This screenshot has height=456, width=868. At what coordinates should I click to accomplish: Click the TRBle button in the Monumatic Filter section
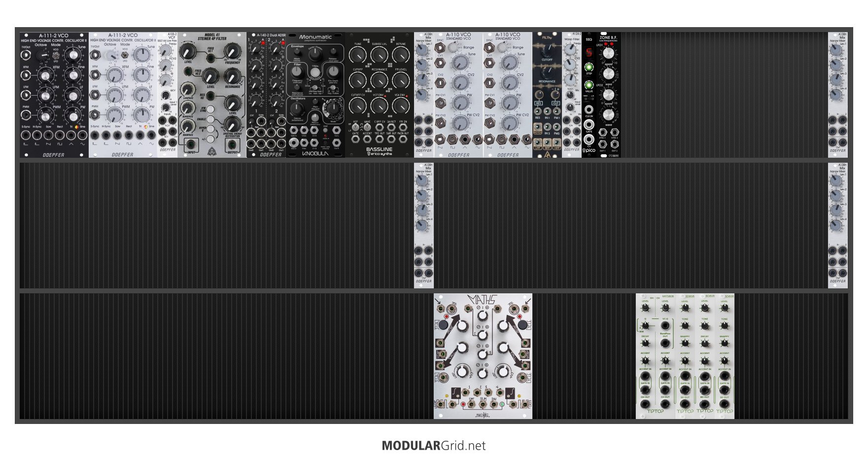point(315,72)
